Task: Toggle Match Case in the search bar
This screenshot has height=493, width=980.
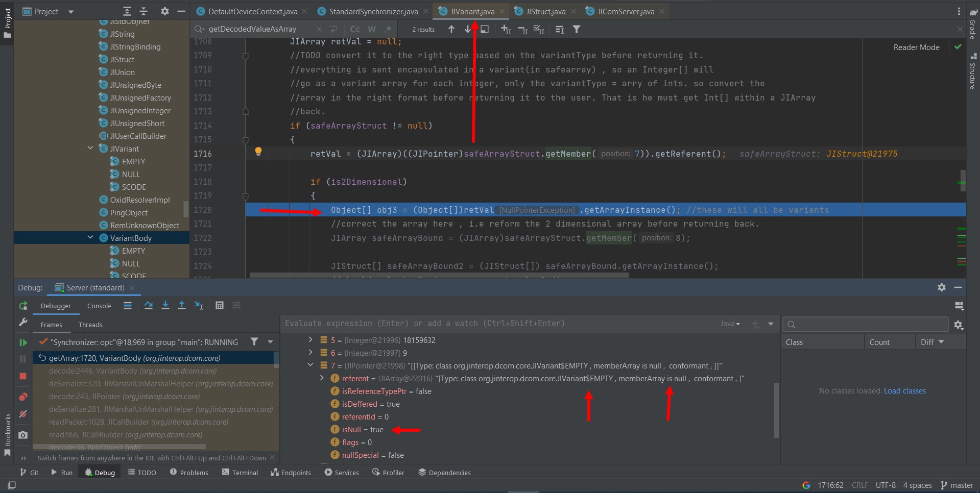Action: click(354, 29)
